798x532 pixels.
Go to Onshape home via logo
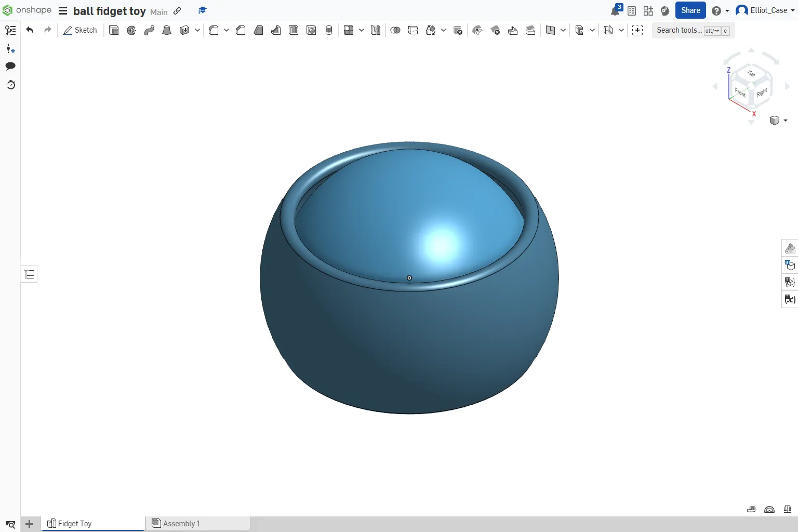coord(27,10)
